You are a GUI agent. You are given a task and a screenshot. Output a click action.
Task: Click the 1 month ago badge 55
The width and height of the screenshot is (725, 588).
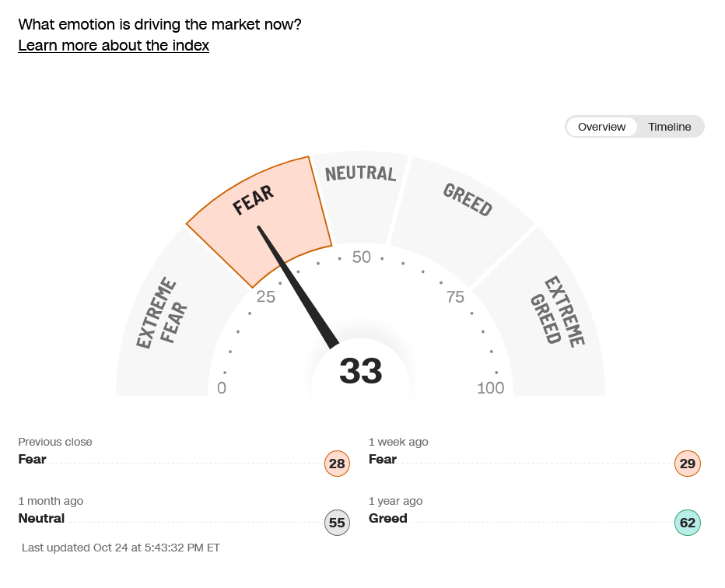coord(337,523)
